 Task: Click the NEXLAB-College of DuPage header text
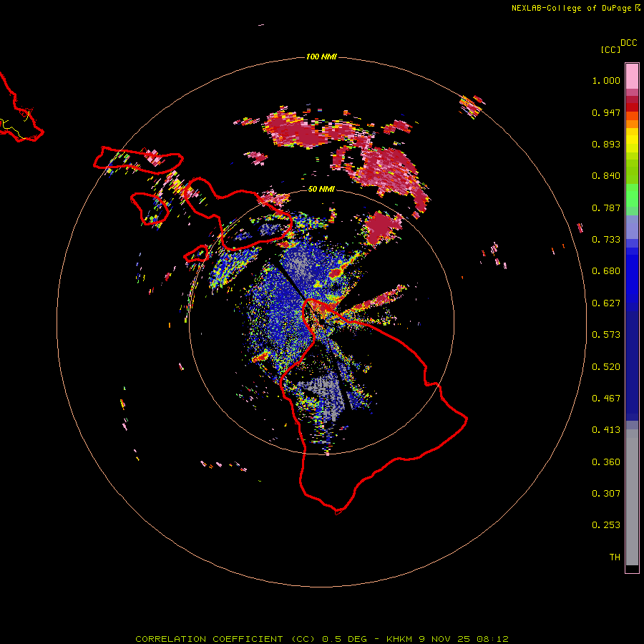576,8
